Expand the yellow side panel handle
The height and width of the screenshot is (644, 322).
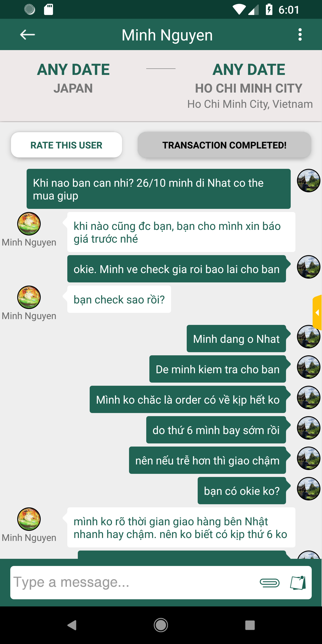pyautogui.click(x=317, y=313)
